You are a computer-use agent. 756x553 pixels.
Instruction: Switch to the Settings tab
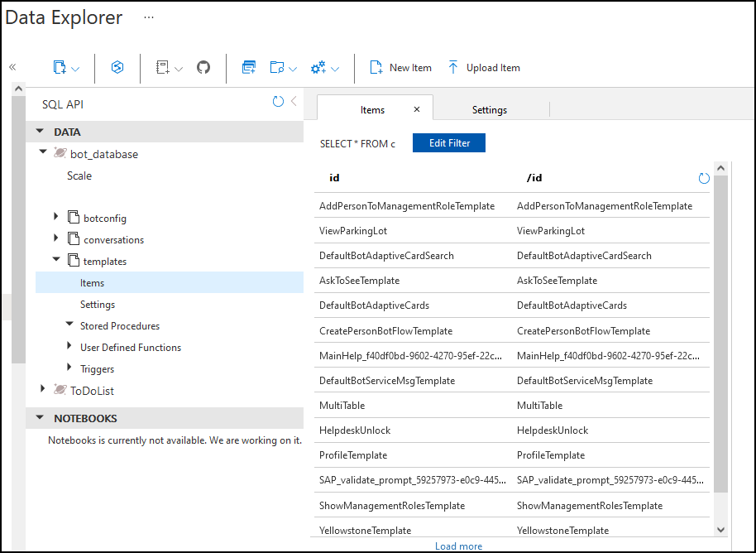[490, 110]
